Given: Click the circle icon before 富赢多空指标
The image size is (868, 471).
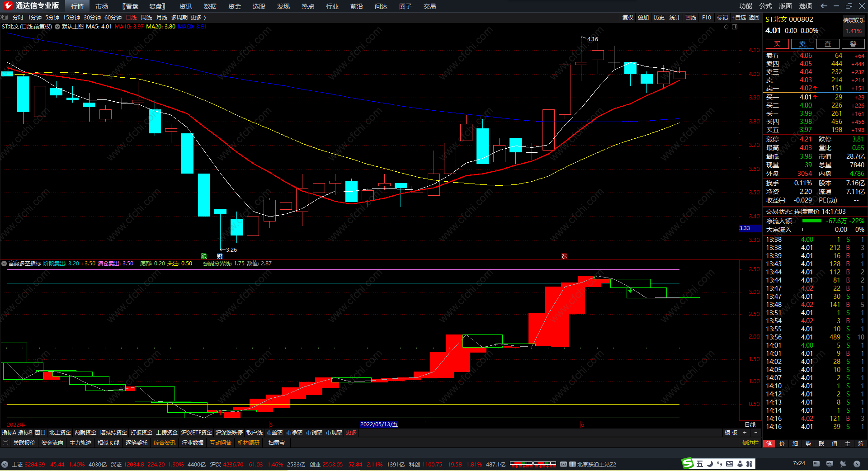Looking at the screenshot, I should click(4, 264).
